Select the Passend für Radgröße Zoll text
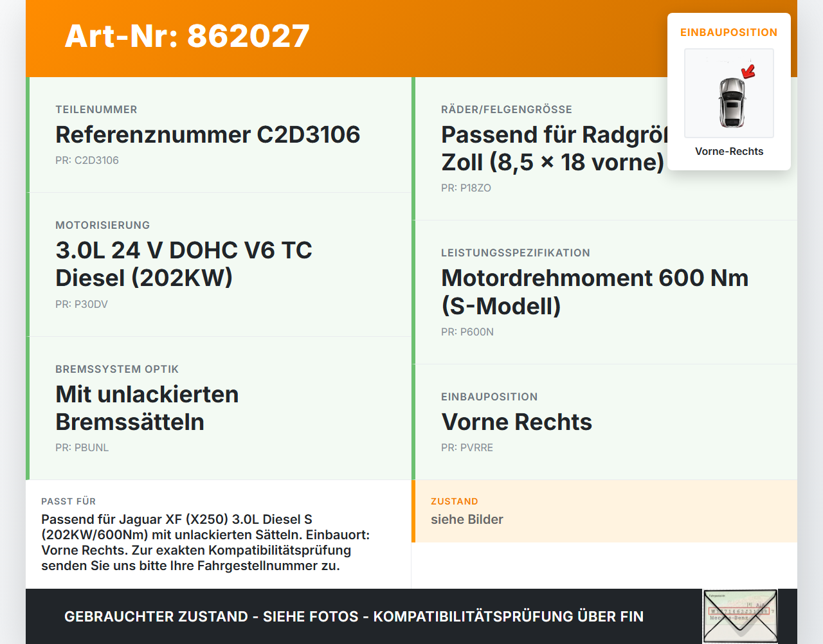This screenshot has width=823, height=644. (x=554, y=148)
